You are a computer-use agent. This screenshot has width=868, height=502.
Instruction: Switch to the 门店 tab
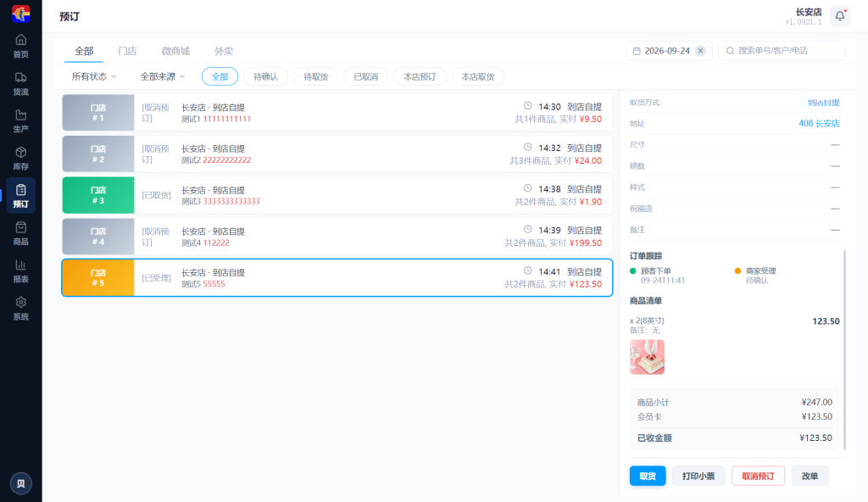click(x=127, y=51)
